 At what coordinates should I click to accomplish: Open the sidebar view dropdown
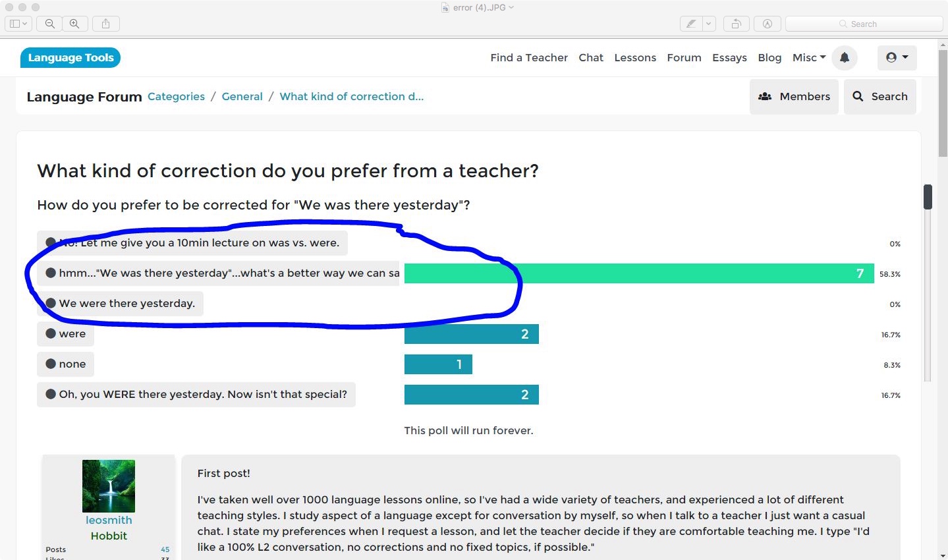point(18,24)
